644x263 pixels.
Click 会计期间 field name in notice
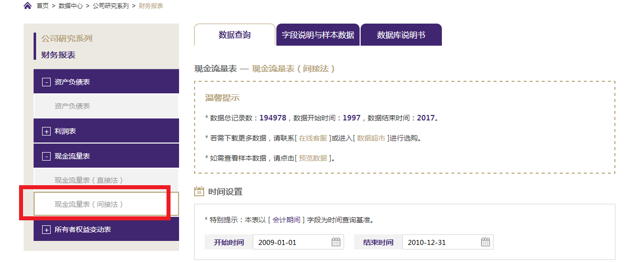pyautogui.click(x=286, y=220)
